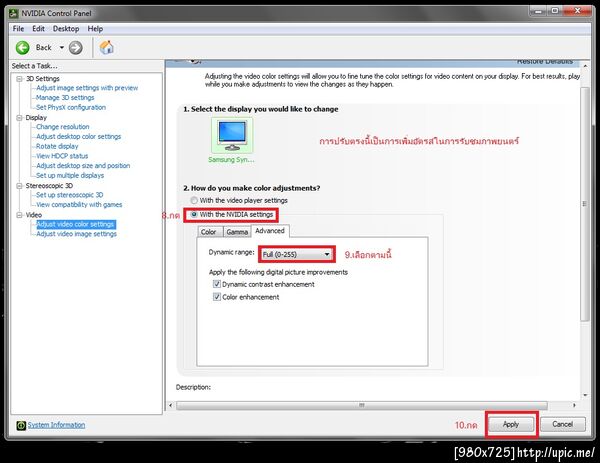Click the 3D Settings category label
600x463 pixels.
(43, 79)
